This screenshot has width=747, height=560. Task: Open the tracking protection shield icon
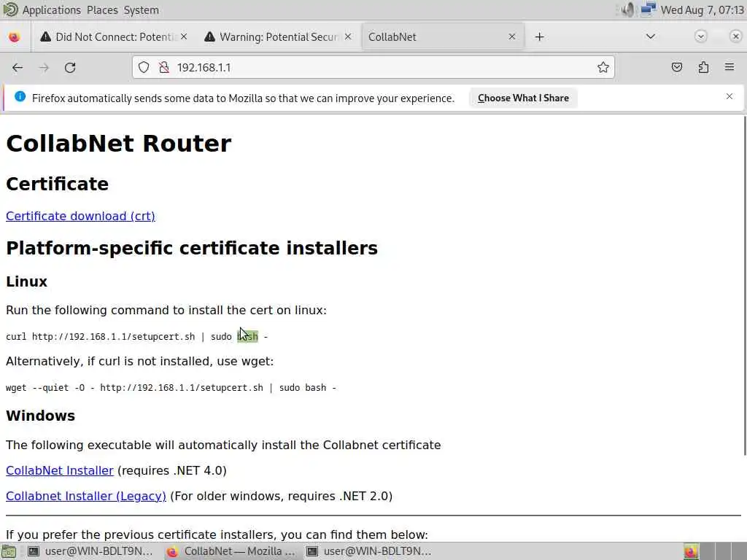(144, 68)
